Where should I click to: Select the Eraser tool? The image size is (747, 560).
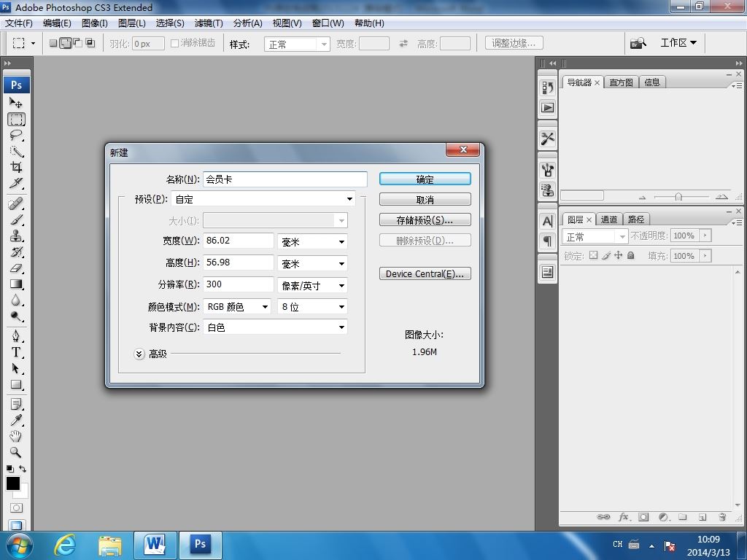click(16, 268)
